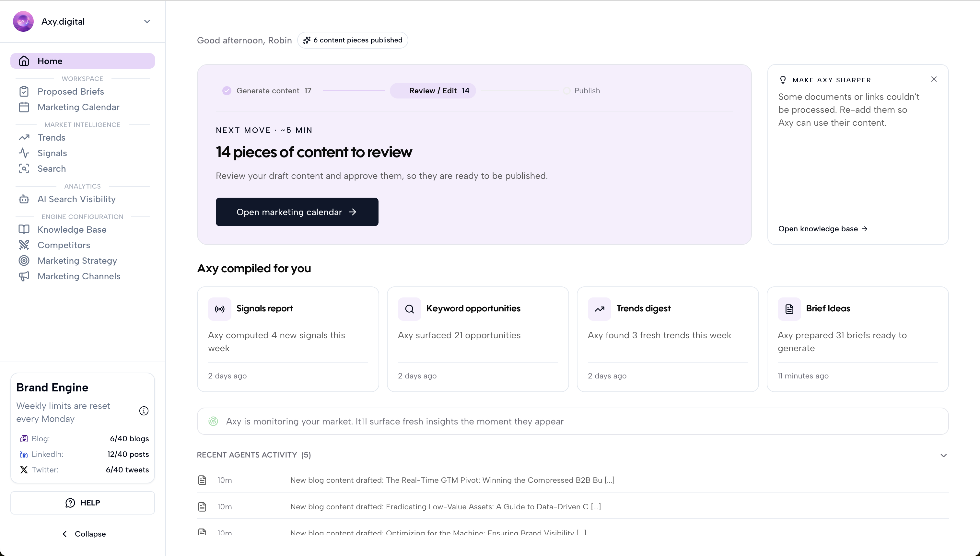
Task: Click the Signals pulse icon
Action: pos(24,153)
